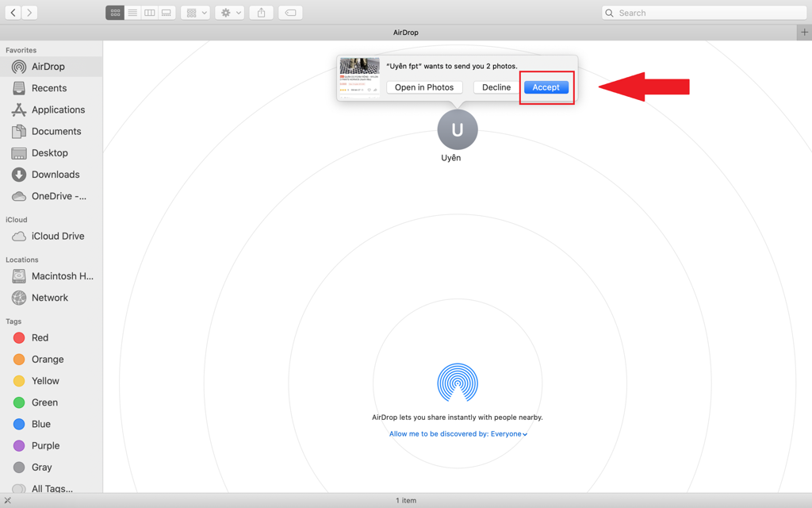Click the Macintosh HD disk icon
The image size is (812, 508).
19,276
